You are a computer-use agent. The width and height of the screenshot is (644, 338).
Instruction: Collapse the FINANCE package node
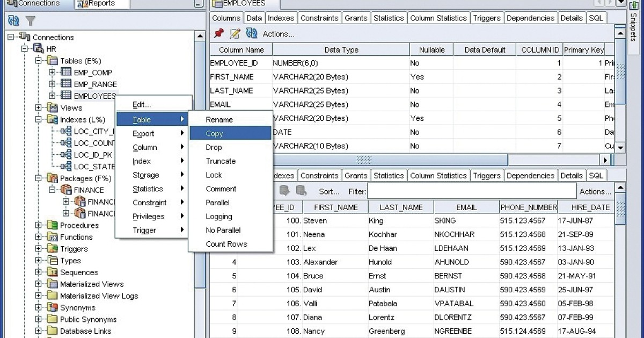click(x=52, y=190)
